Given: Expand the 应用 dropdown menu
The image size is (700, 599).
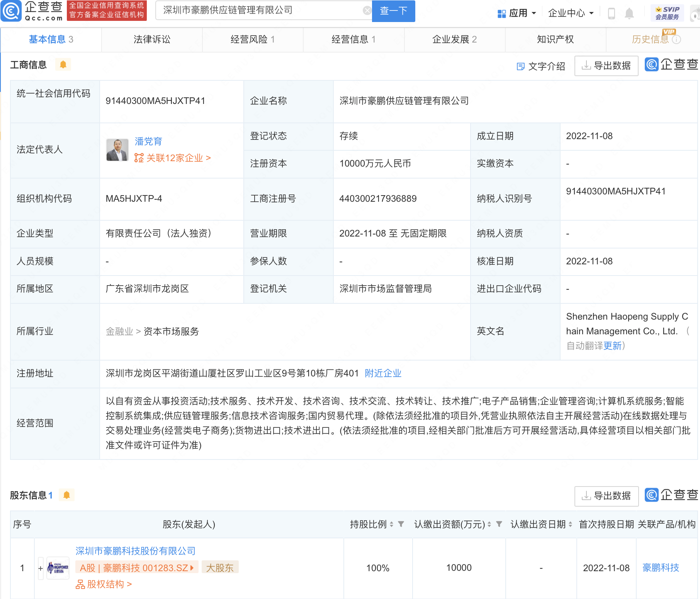Looking at the screenshot, I should click(517, 13).
